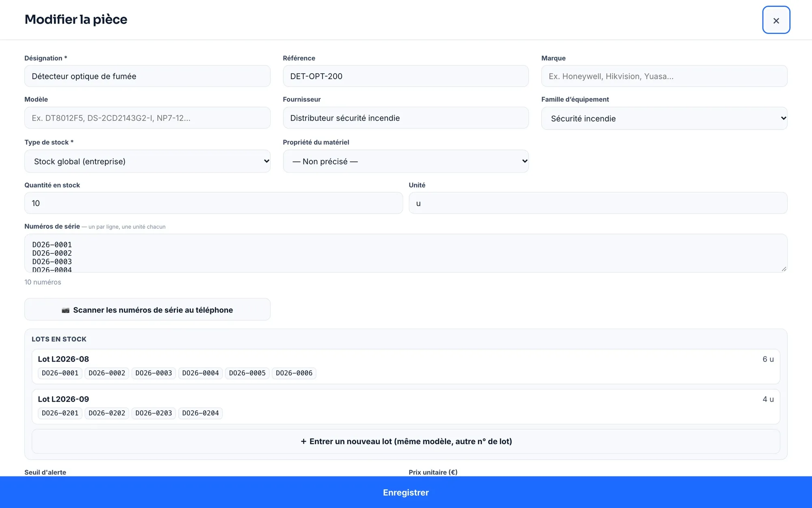Click the textarea resize handle corner
This screenshot has height=508, width=812.
(x=784, y=269)
